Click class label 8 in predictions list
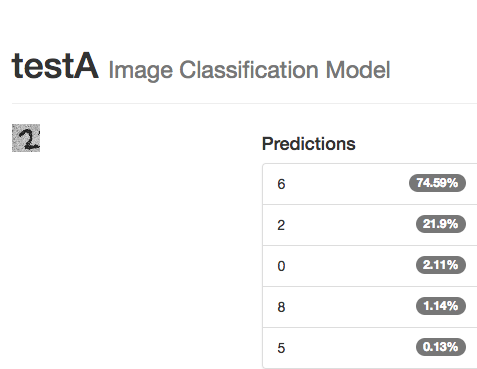The height and width of the screenshot is (369, 477). 281,307
